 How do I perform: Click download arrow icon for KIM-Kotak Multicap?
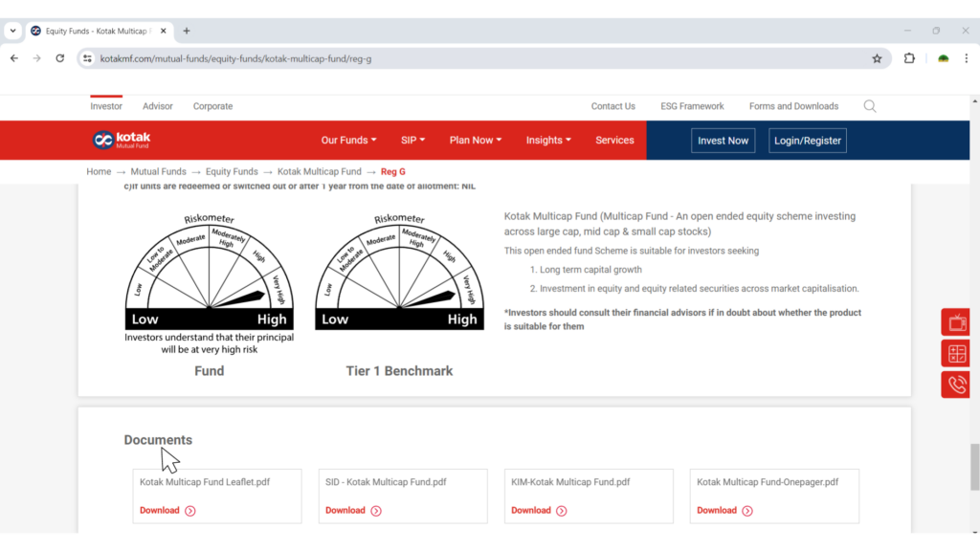pos(561,511)
